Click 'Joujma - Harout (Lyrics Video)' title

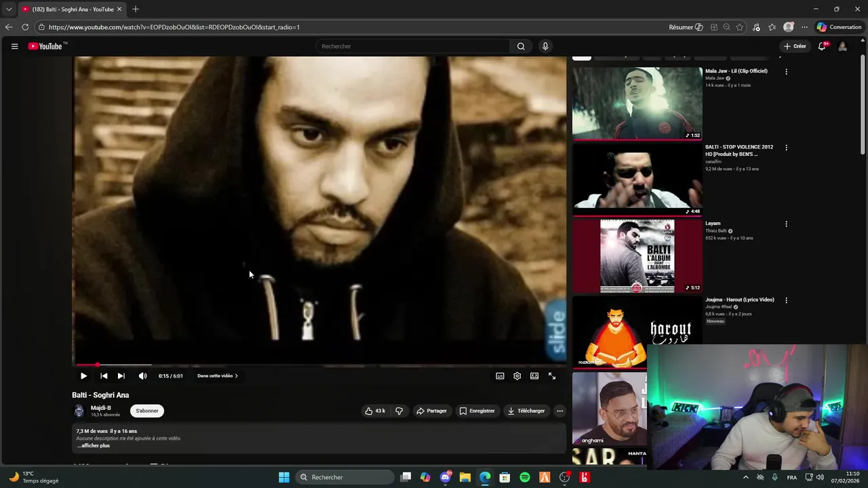740,300
